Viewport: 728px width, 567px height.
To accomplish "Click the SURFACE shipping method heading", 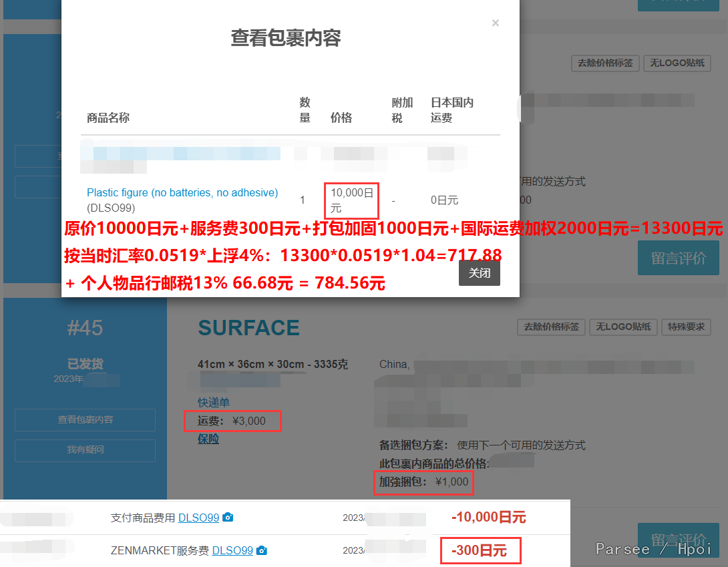I will tap(248, 328).
